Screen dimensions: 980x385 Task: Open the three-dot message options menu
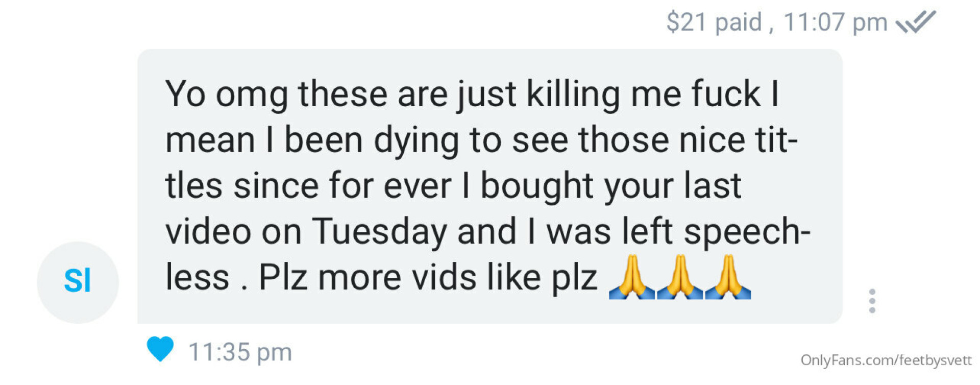pyautogui.click(x=872, y=301)
